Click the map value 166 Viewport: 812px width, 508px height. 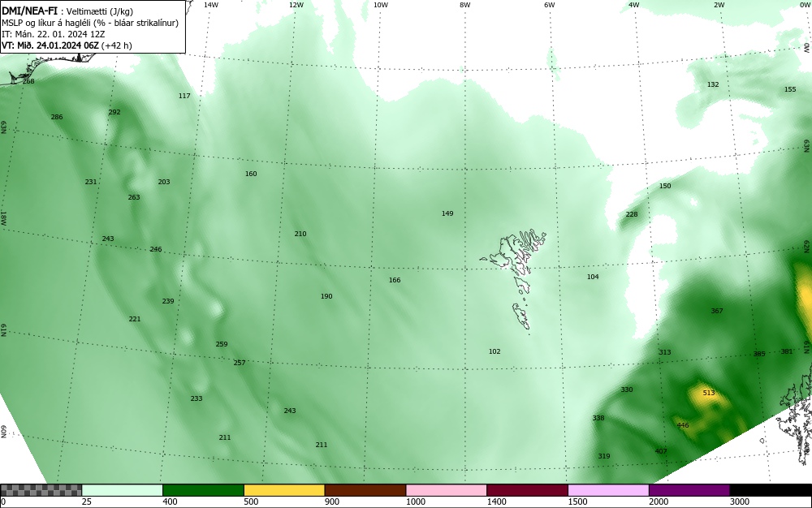point(395,280)
